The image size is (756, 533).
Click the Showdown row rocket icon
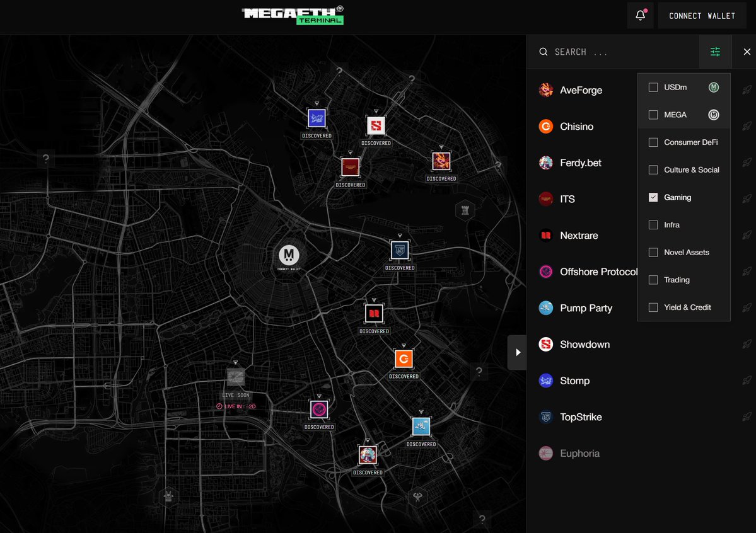pos(747,344)
